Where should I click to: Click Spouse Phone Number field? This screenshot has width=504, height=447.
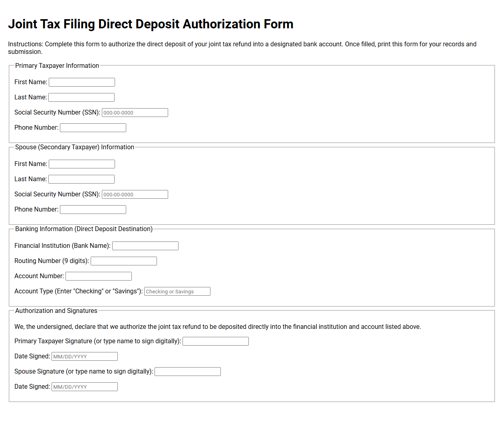pyautogui.click(x=93, y=210)
